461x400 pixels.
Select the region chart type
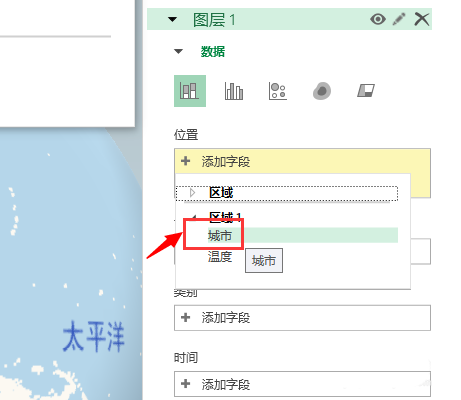tap(366, 91)
